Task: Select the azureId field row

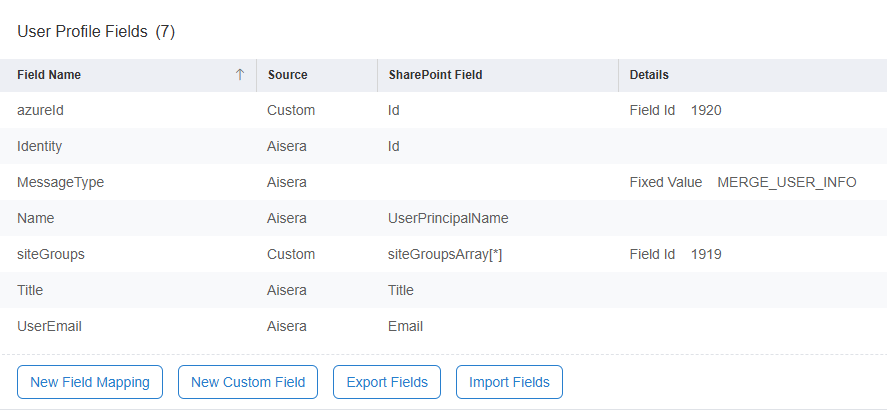Action: coord(43,110)
